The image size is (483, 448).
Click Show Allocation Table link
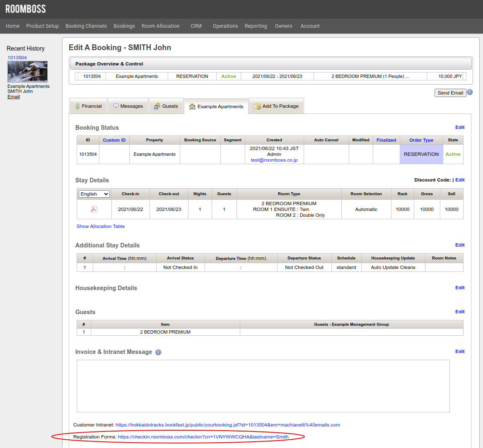[101, 226]
